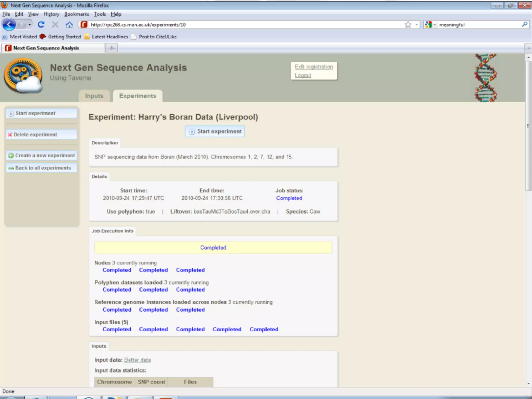Viewport: 532px width, 399px height.
Task: Open the Bookmarks menu
Action: [76, 14]
